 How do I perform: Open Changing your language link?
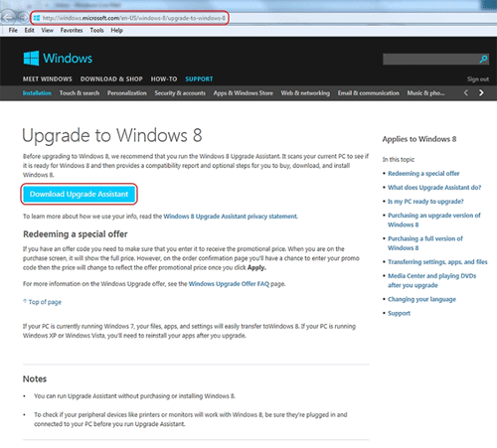[421, 299]
